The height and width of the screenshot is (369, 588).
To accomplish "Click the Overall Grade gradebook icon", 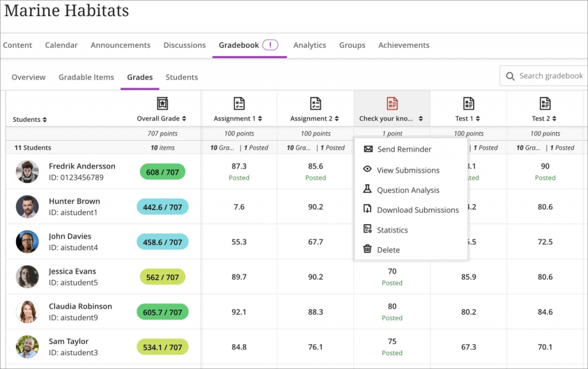I will (162, 105).
